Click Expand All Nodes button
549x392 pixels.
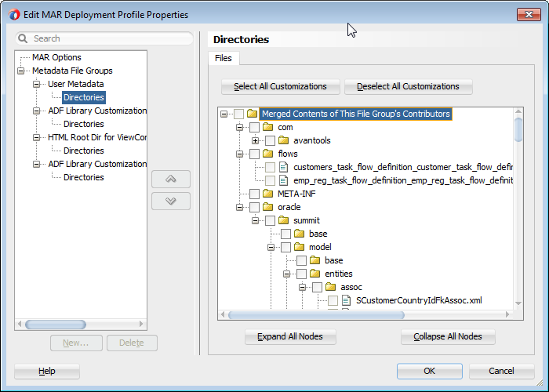tap(290, 336)
